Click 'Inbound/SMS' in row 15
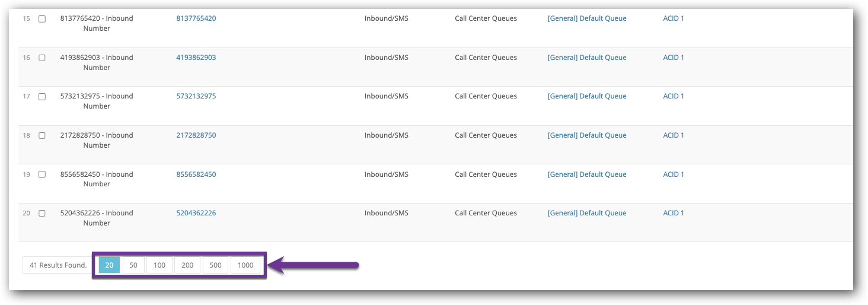 point(387,18)
